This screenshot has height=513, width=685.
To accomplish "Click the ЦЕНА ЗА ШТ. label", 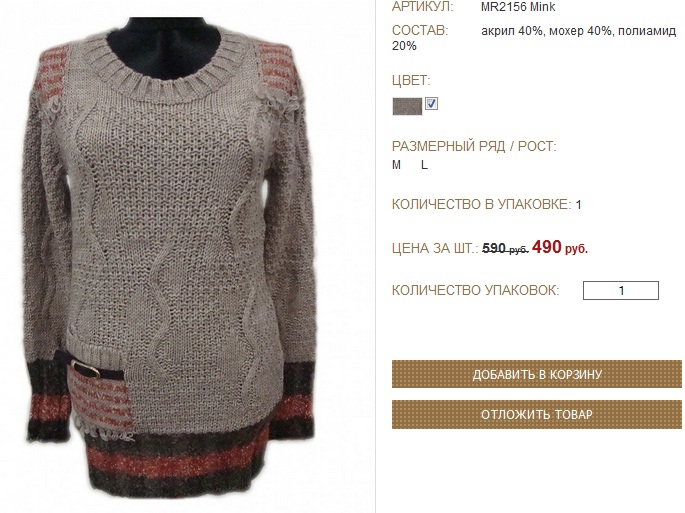I will [435, 248].
